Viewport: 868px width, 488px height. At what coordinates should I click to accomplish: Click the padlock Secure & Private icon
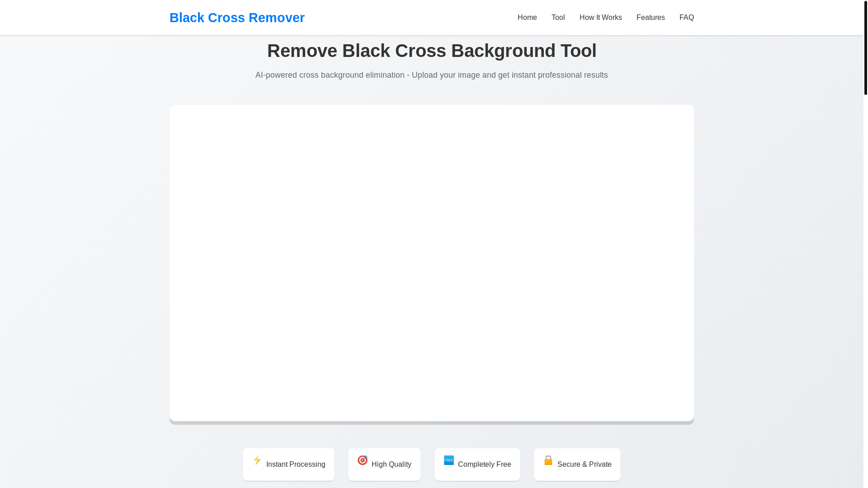point(548,460)
